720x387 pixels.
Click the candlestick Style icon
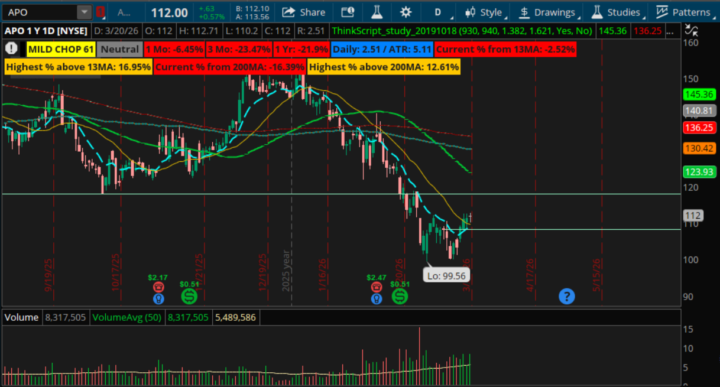(x=470, y=12)
